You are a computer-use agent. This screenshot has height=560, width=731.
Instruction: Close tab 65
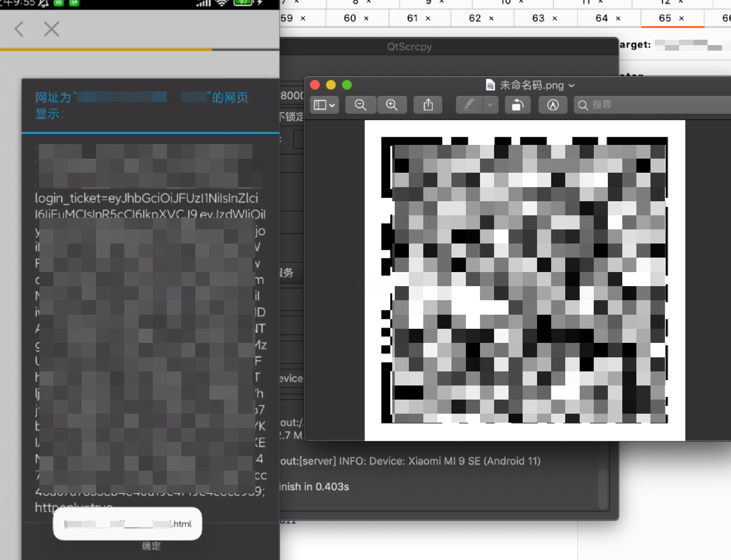pyautogui.click(x=682, y=18)
